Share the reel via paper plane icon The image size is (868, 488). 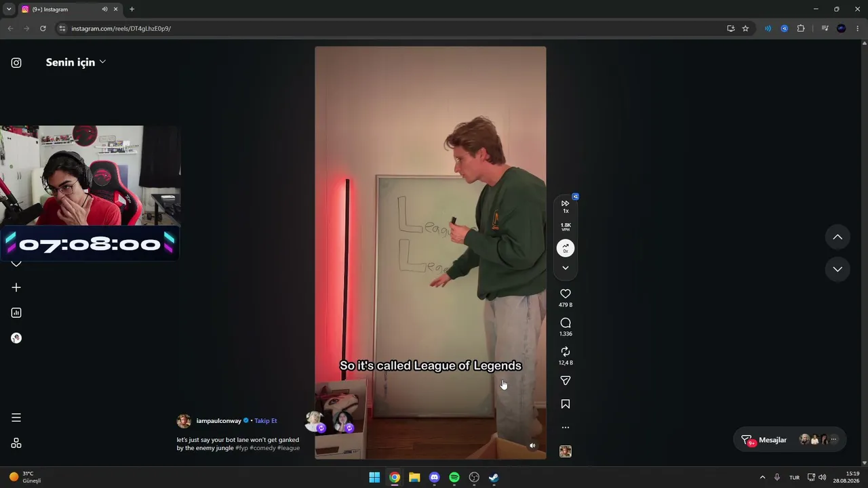pyautogui.click(x=566, y=381)
